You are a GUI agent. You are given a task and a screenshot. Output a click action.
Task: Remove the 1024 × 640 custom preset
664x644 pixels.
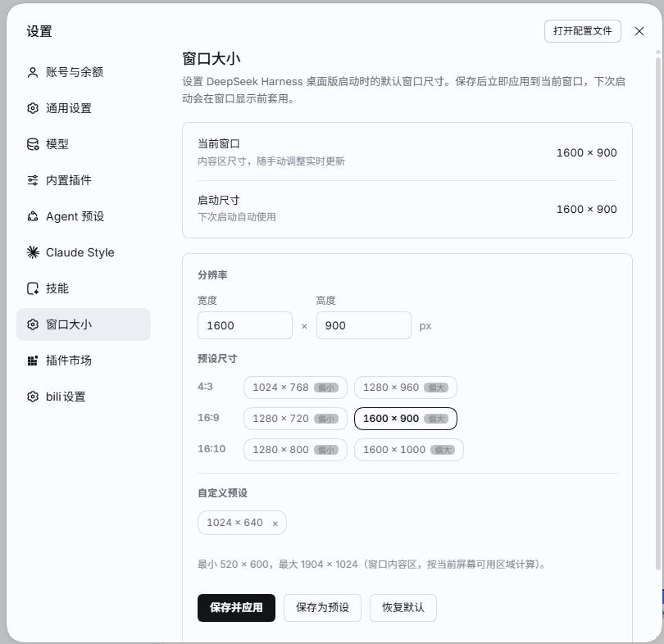pyautogui.click(x=275, y=524)
